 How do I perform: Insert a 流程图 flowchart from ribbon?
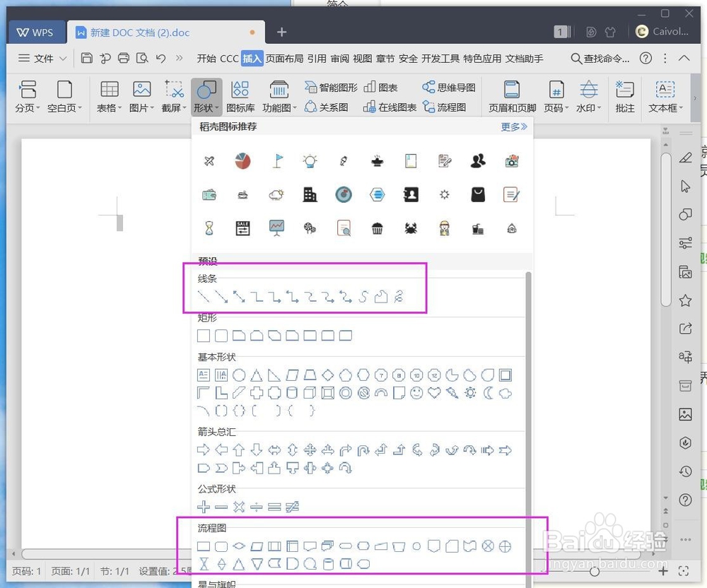444,107
